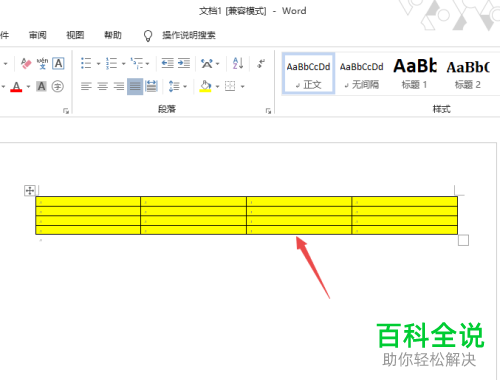The width and height of the screenshot is (500, 380).
Task: Open the 帮助 ribbon tab
Action: tap(113, 35)
